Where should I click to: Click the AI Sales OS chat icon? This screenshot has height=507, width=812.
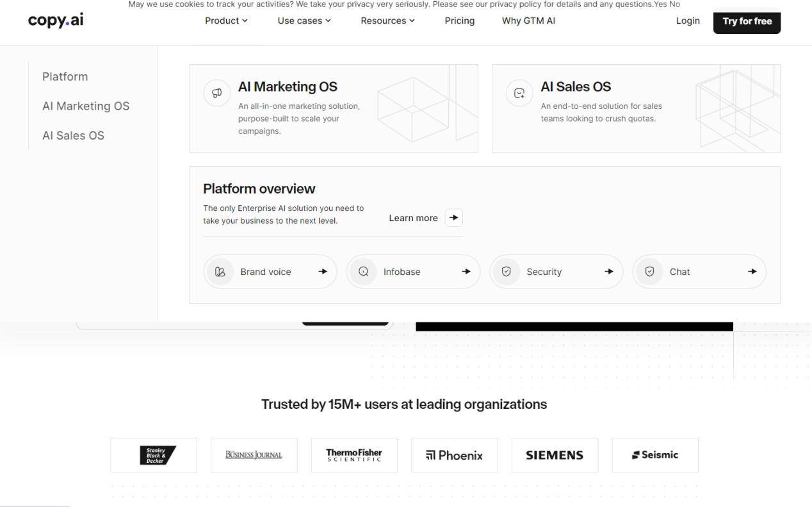coord(519,93)
